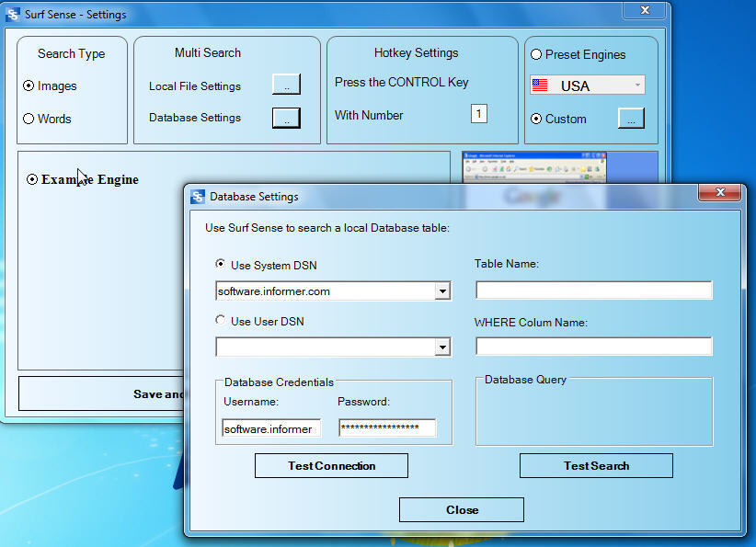Click the USA flag icon

(541, 84)
